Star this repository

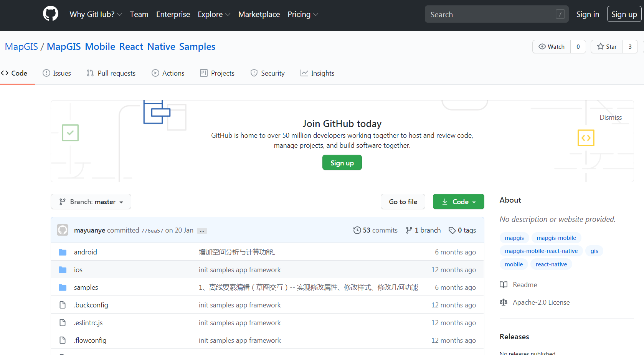tap(607, 47)
